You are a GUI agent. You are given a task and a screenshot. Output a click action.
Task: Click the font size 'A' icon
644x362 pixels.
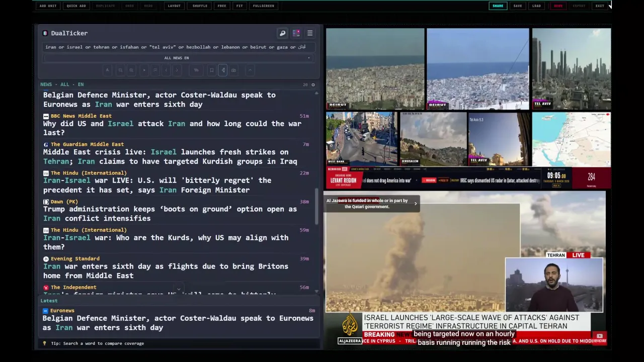[x=107, y=70]
